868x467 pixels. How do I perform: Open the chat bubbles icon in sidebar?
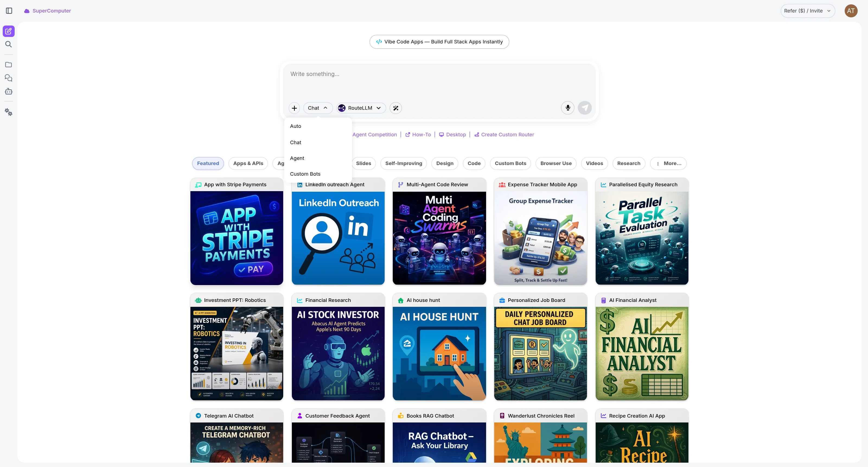click(x=9, y=78)
